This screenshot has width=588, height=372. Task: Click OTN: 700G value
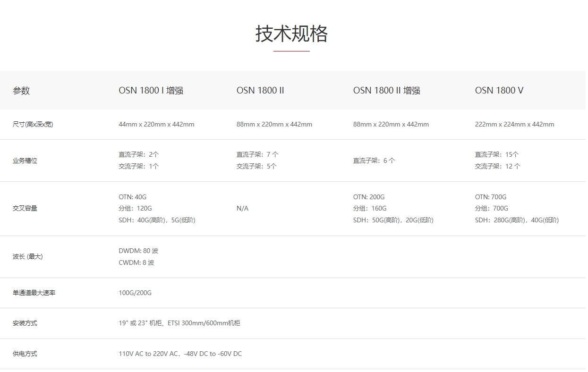tap(491, 197)
